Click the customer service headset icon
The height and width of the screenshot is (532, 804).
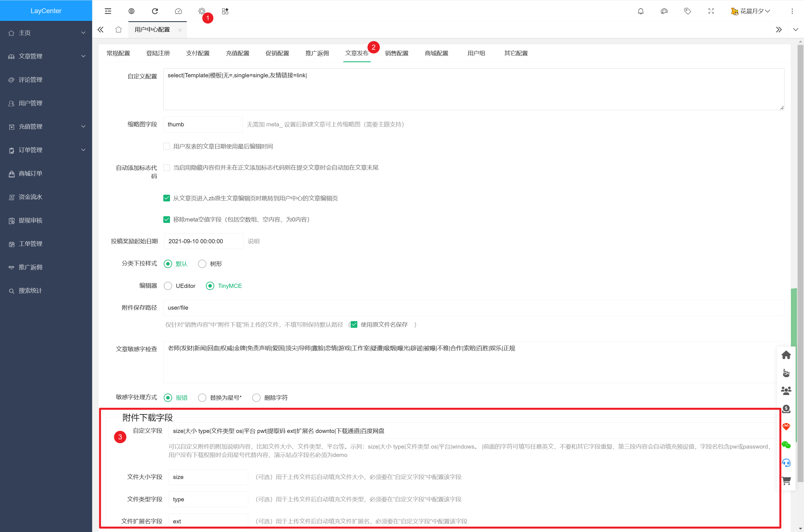[786, 463]
